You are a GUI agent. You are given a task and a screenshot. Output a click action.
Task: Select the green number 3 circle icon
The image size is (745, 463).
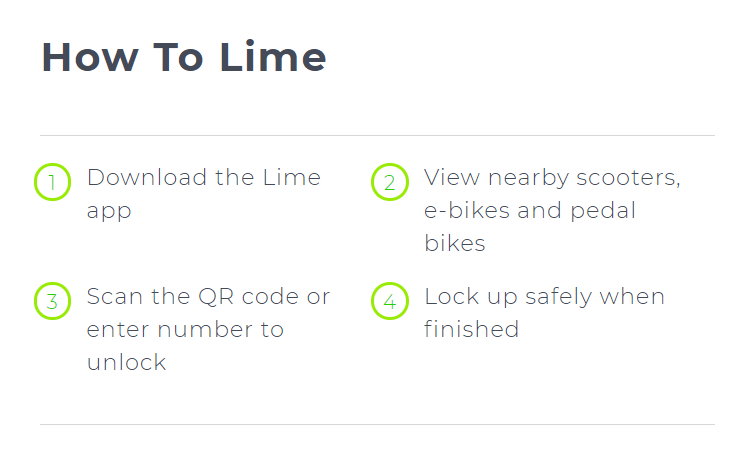[52, 301]
